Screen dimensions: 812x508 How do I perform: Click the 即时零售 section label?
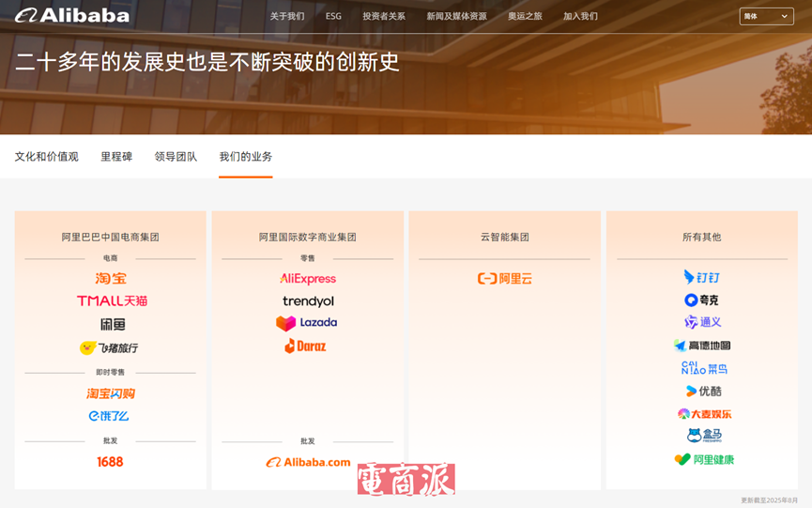[x=111, y=373]
